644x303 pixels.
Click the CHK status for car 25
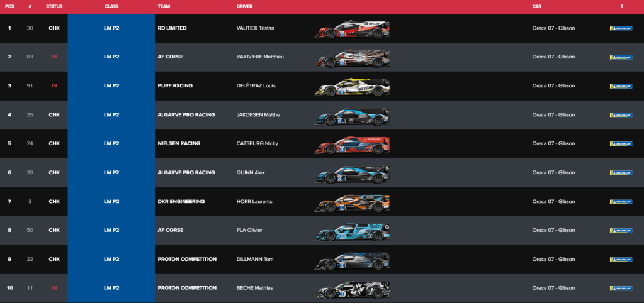point(54,115)
